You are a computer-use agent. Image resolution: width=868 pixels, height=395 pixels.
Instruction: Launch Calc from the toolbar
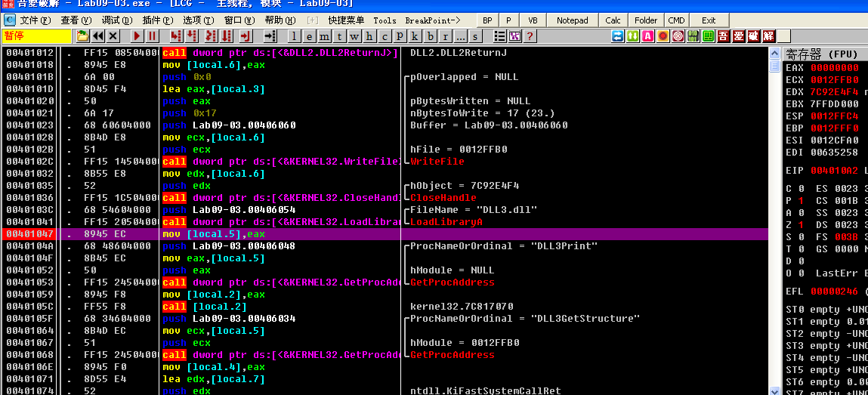pyautogui.click(x=613, y=20)
